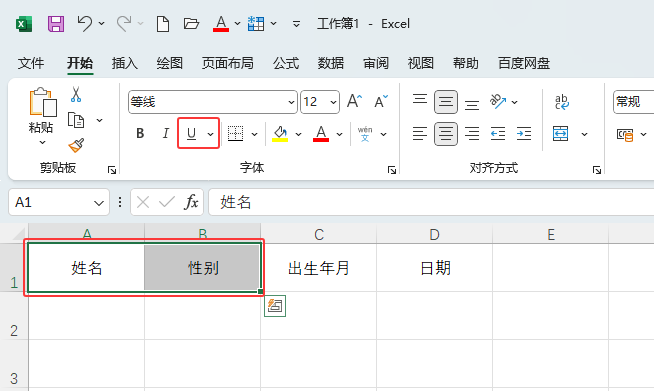Open the 文件 menu
The width and height of the screenshot is (654, 391).
point(31,63)
